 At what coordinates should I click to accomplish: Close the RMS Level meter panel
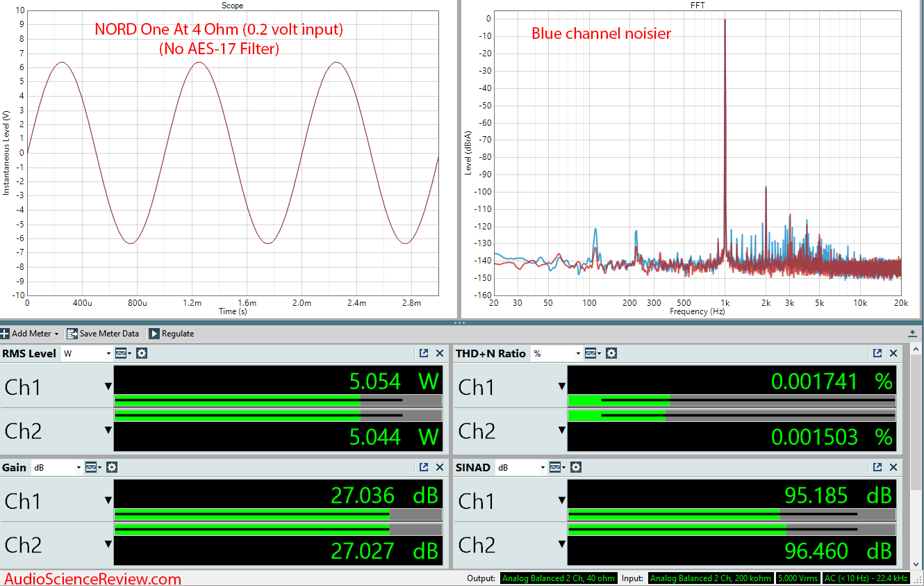point(440,353)
